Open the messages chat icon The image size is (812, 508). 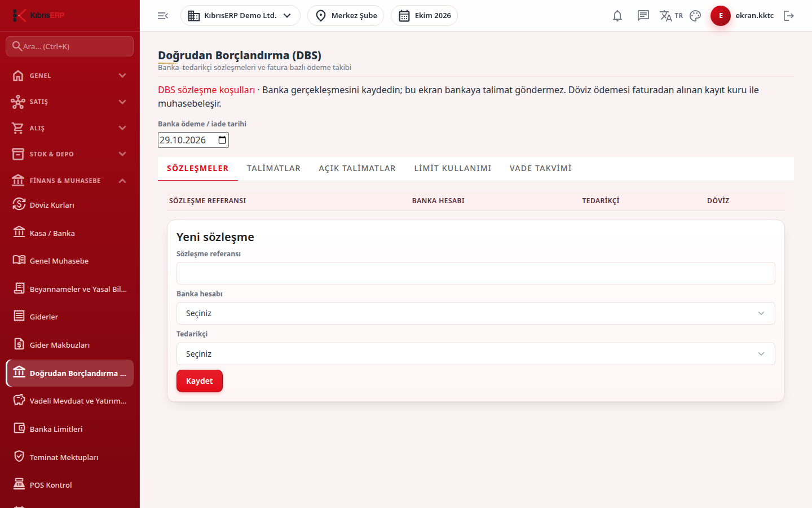pyautogui.click(x=643, y=16)
